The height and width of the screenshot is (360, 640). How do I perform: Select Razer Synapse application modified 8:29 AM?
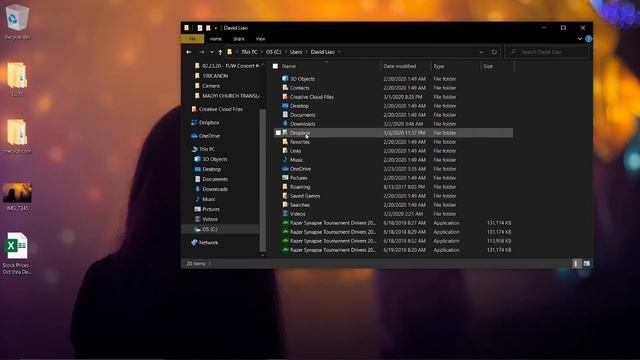click(x=393, y=232)
